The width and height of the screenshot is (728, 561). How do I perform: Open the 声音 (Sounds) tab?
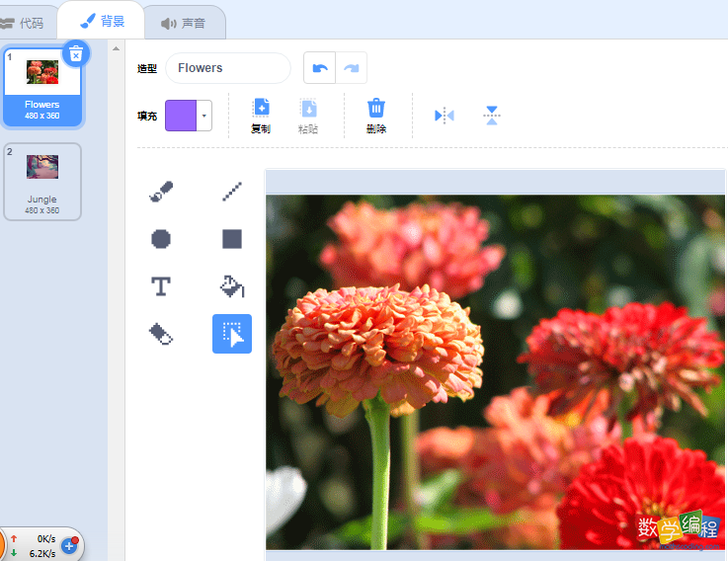click(185, 23)
